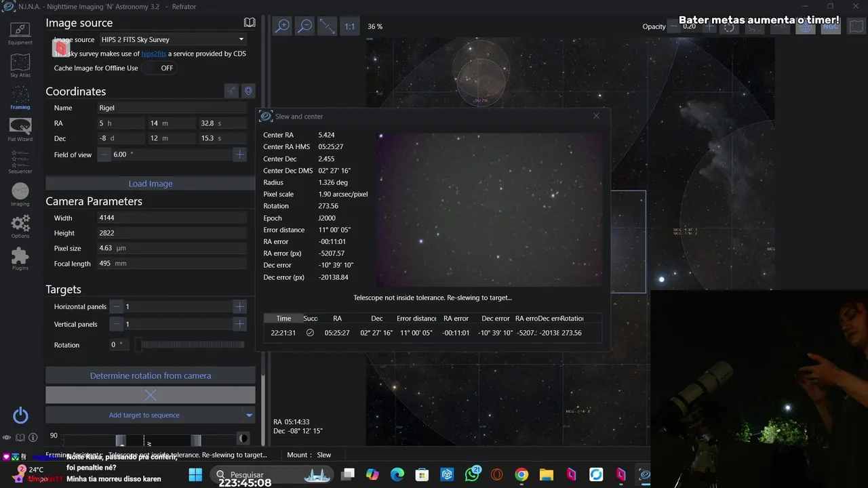868x488 pixels.
Task: Open the Imaging section
Action: pyautogui.click(x=20, y=195)
